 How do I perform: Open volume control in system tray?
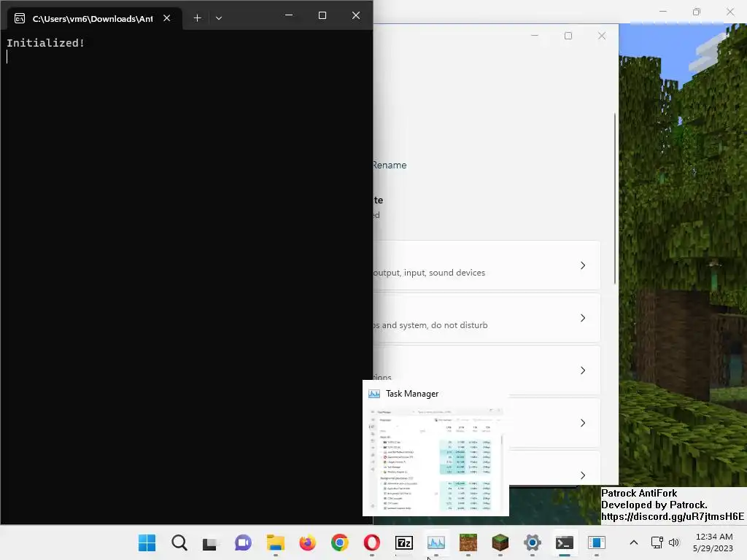point(673,542)
